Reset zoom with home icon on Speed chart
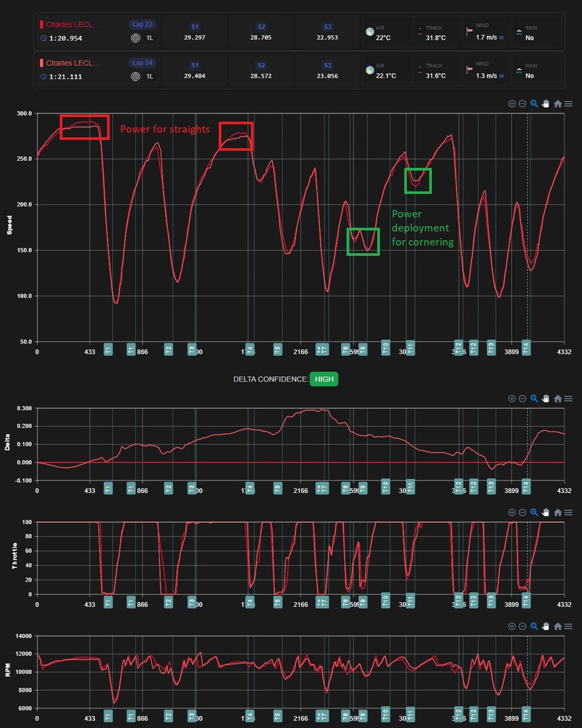The height and width of the screenshot is (728, 582). 558,104
